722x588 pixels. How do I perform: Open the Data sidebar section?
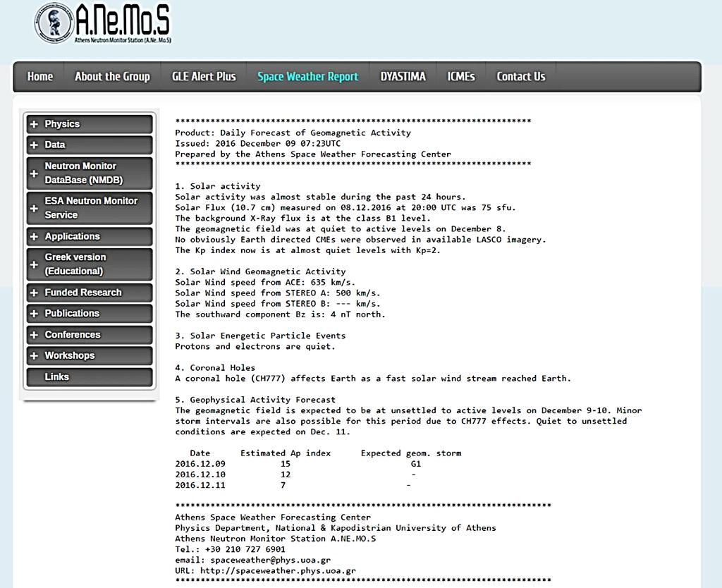pyautogui.click(x=90, y=145)
